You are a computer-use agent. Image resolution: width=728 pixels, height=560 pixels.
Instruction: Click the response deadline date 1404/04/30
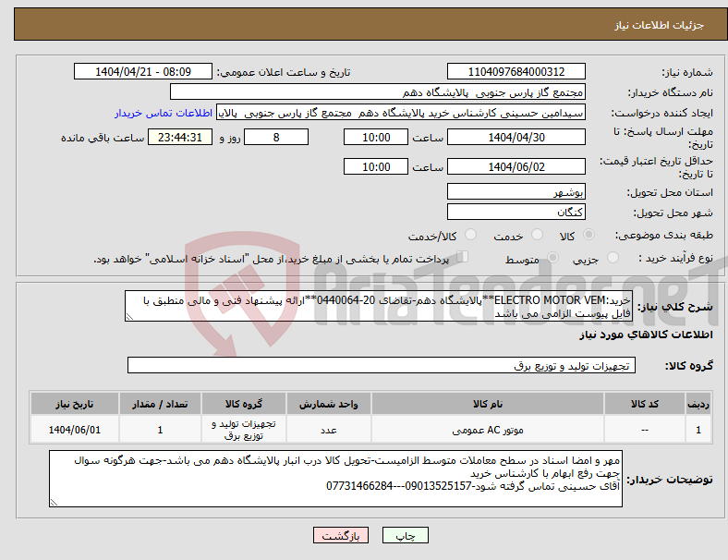(x=516, y=137)
